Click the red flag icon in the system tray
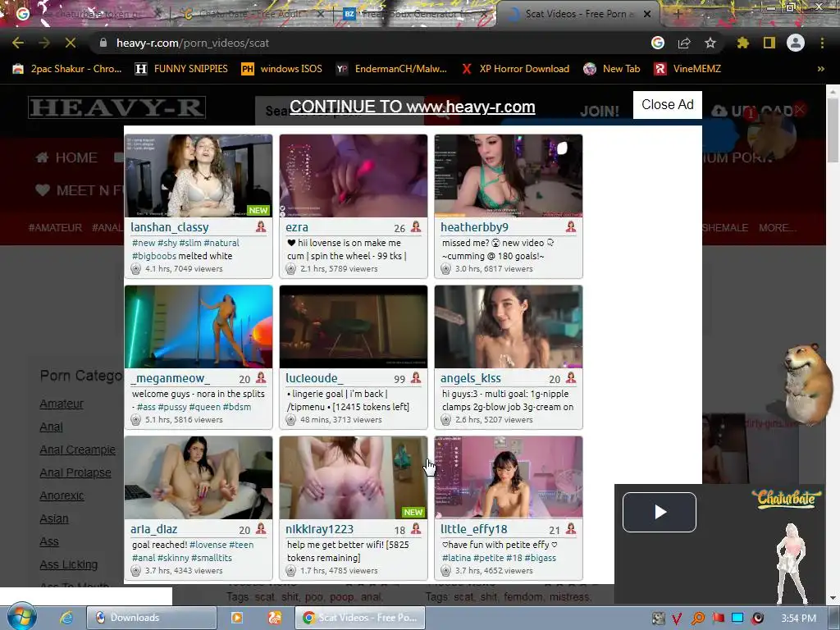The height and width of the screenshot is (630, 840). pos(718,619)
